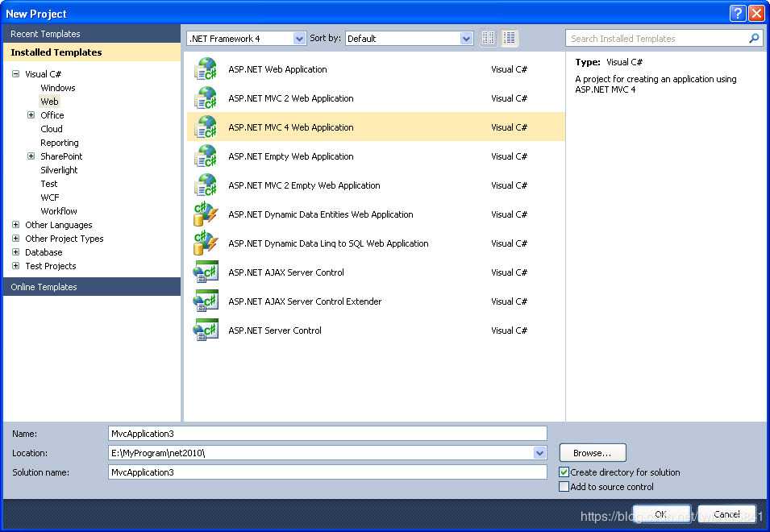Click the Solution name input field
Viewport: 770px width, 532px height.
327,472
